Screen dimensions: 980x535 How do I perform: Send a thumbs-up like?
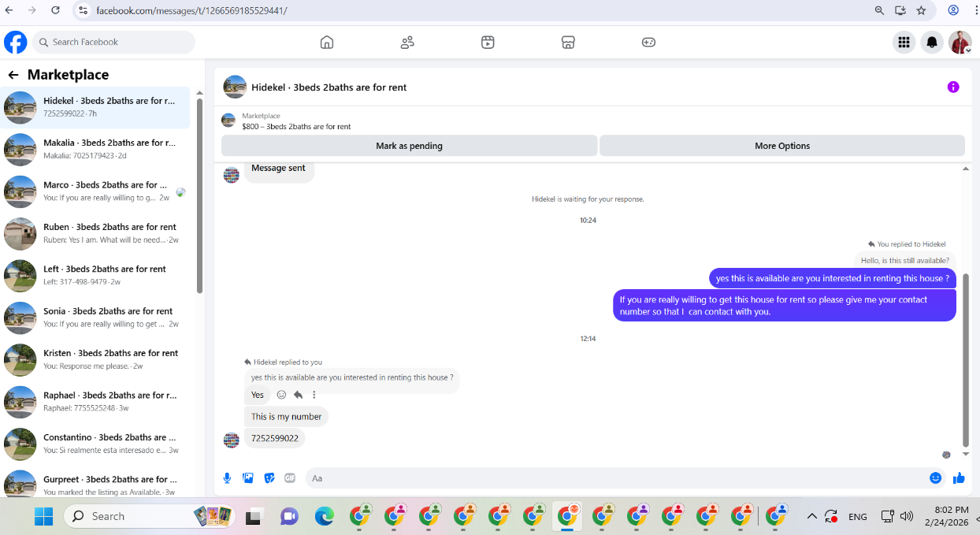[959, 477]
